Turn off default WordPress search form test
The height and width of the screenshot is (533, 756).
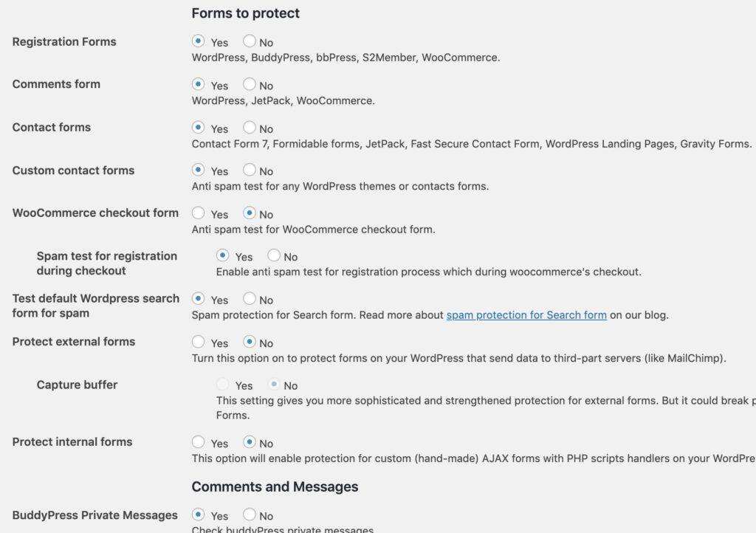(x=250, y=299)
